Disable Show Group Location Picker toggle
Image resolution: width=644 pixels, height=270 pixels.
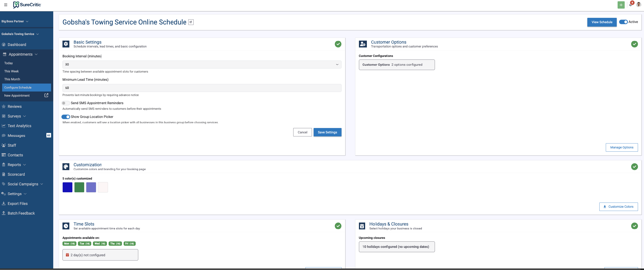[x=66, y=117]
